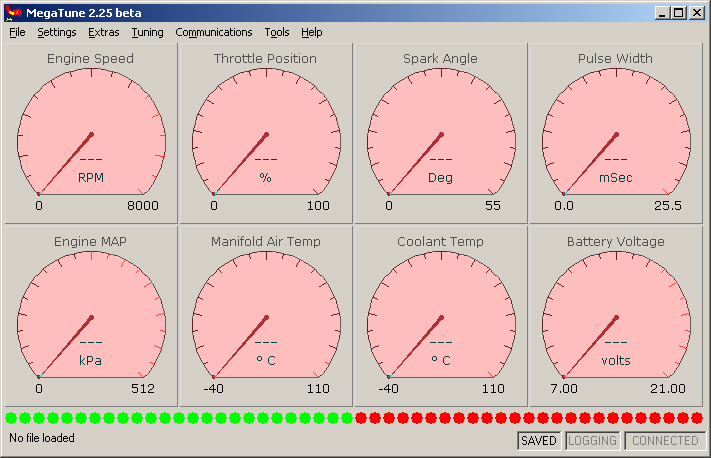Click the 8000 maximum value on Engine Speed
Screen dimensions: 711x458
[143, 206]
